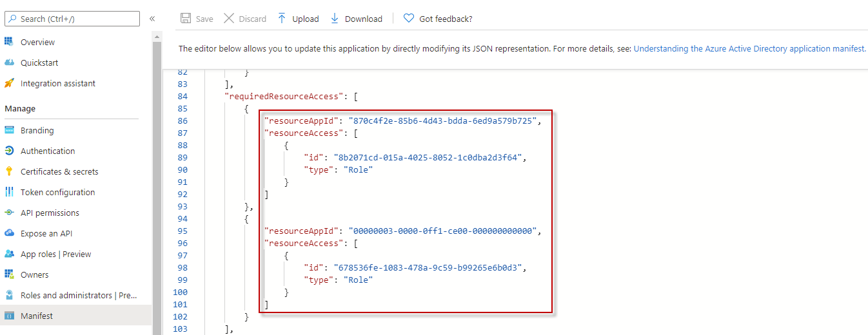Image resolution: width=868 pixels, height=335 pixels.
Task: Click line number 84 in editor
Action: (x=182, y=96)
